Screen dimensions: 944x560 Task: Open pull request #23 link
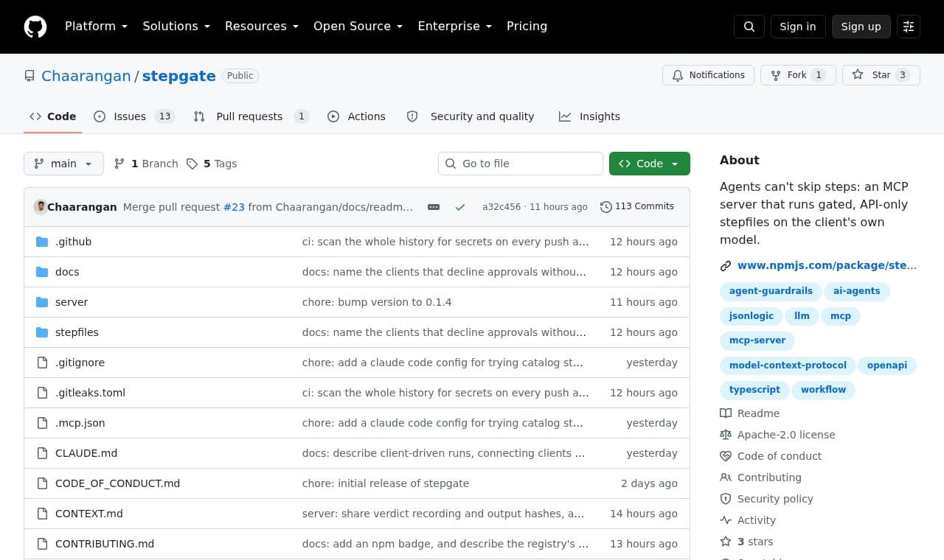click(234, 207)
